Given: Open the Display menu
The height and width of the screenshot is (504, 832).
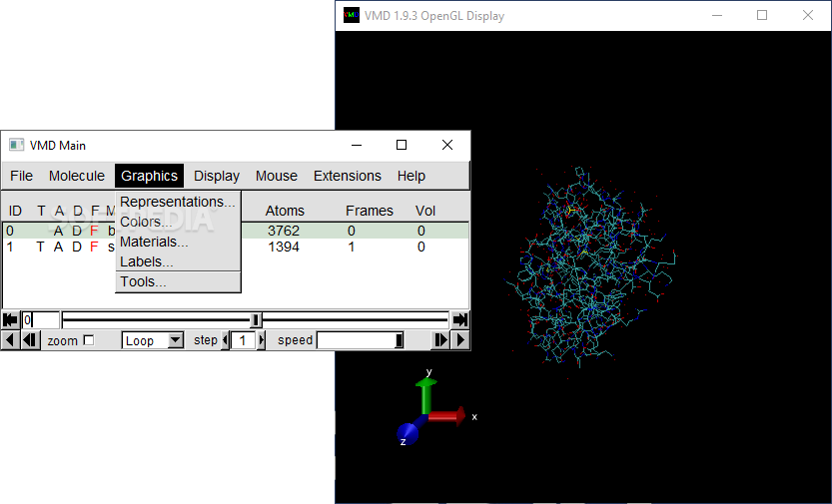Looking at the screenshot, I should tap(217, 176).
